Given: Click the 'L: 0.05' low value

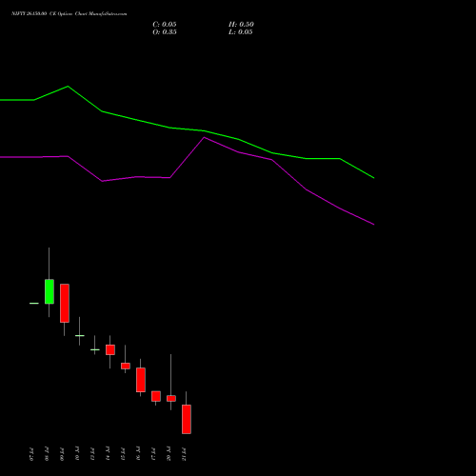Looking at the screenshot, I should (x=241, y=32).
